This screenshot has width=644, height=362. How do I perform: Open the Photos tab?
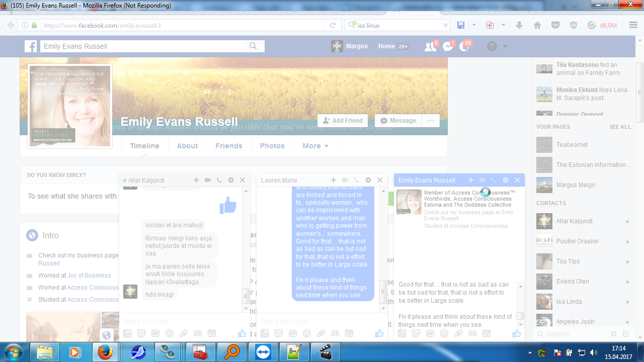click(x=272, y=146)
